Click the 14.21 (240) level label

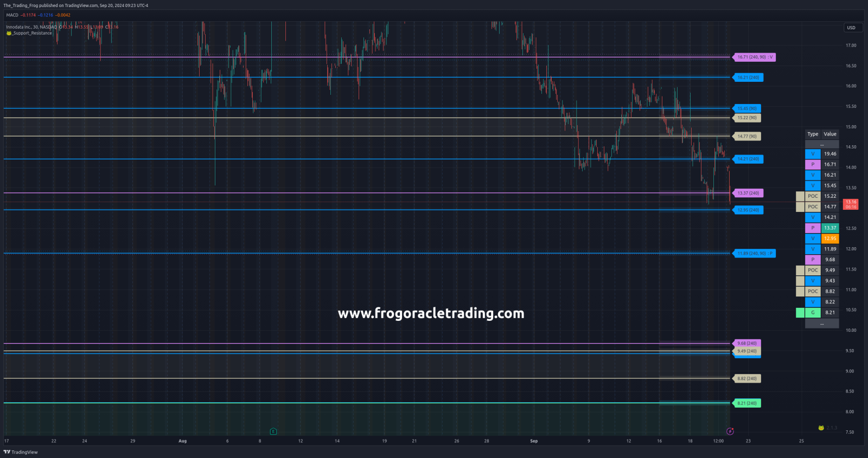748,159
